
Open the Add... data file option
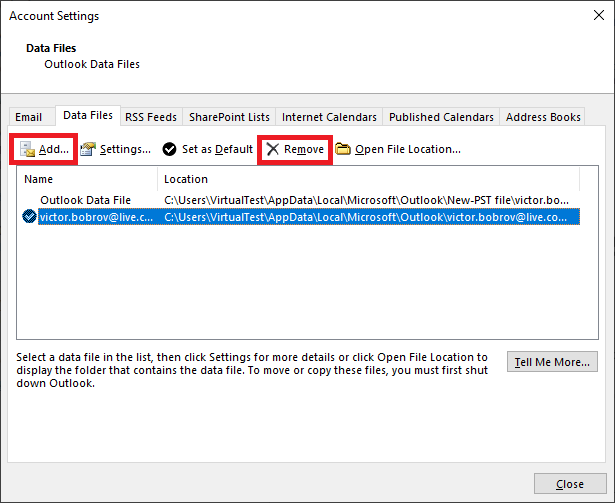54,149
